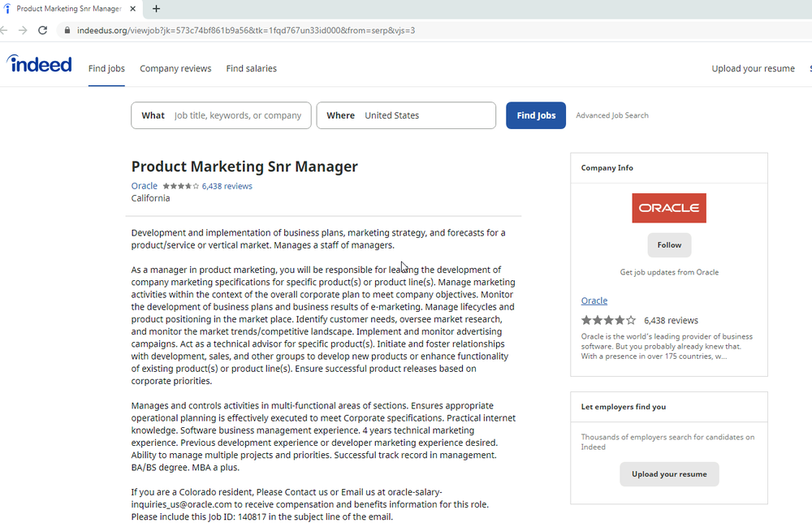Click the Where location field
The height and width of the screenshot is (523, 812).
coord(426,115)
